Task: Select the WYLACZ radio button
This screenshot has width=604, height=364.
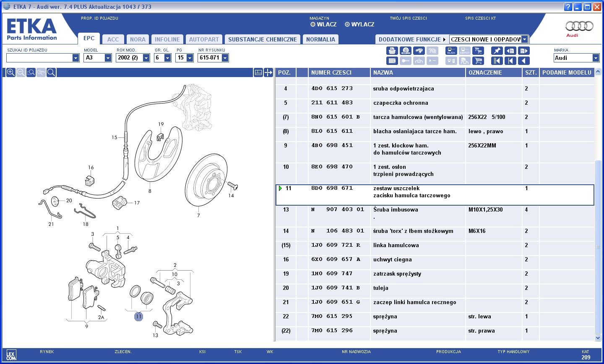Action: pyautogui.click(x=347, y=24)
